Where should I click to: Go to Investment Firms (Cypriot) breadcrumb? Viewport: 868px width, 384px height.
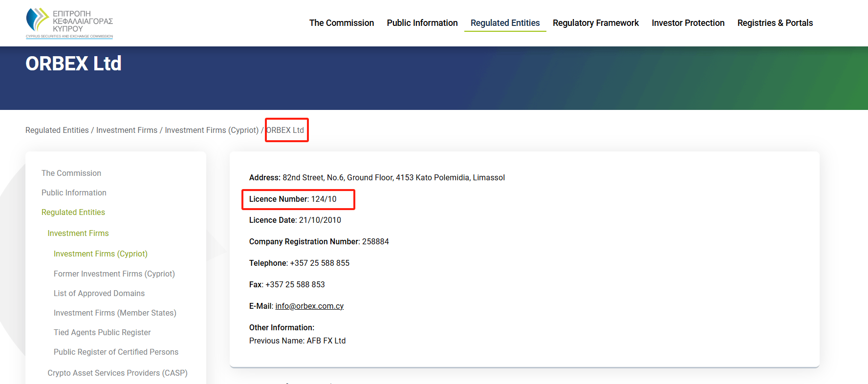212,130
